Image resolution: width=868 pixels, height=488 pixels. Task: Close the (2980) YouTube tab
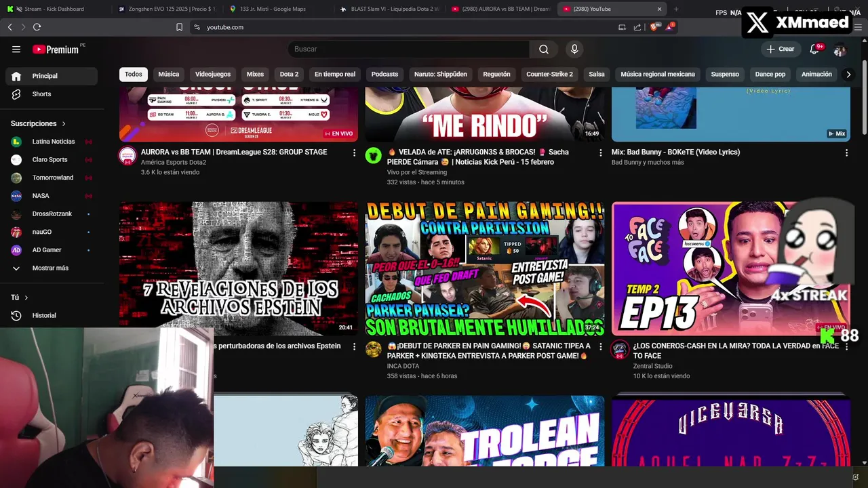pos(659,9)
